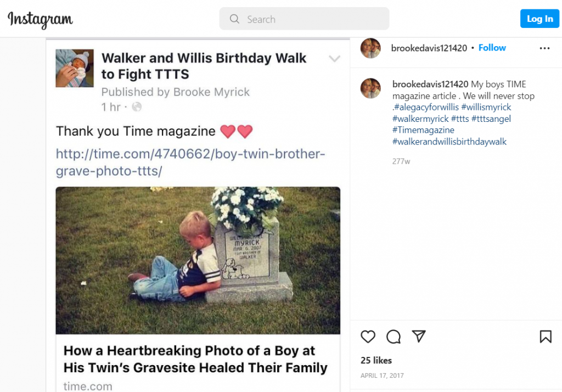
Task: Open comments with the speech bubble icon
Action: click(x=393, y=337)
